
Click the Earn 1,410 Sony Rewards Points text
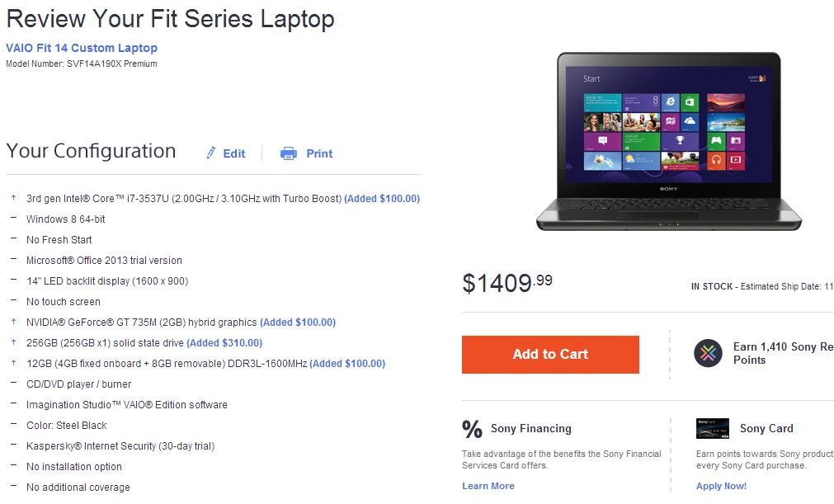coord(782,353)
